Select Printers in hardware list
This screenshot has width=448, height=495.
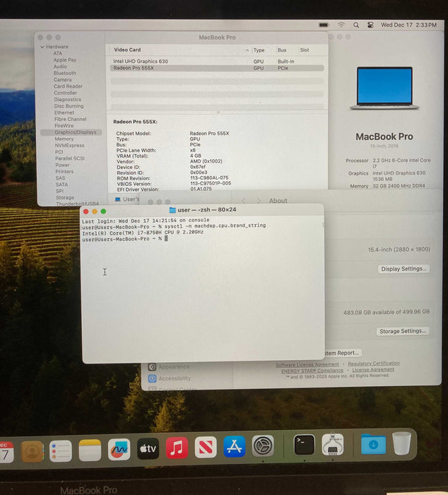point(64,172)
